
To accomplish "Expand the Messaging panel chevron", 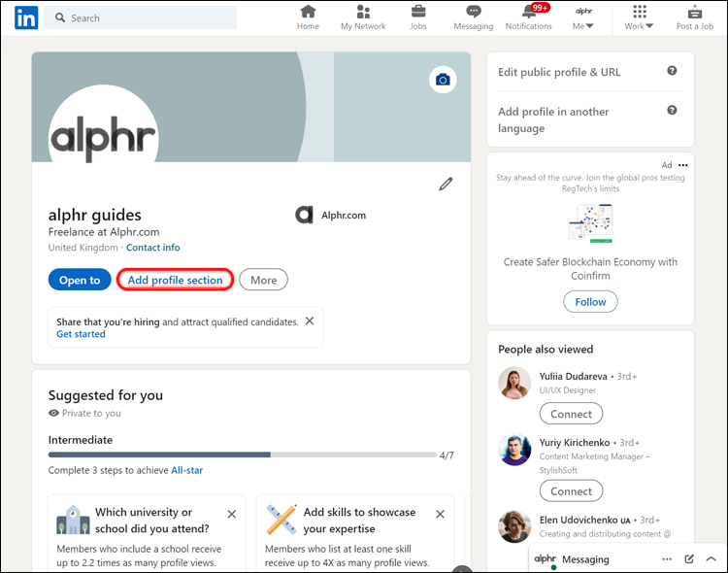I will [711, 559].
